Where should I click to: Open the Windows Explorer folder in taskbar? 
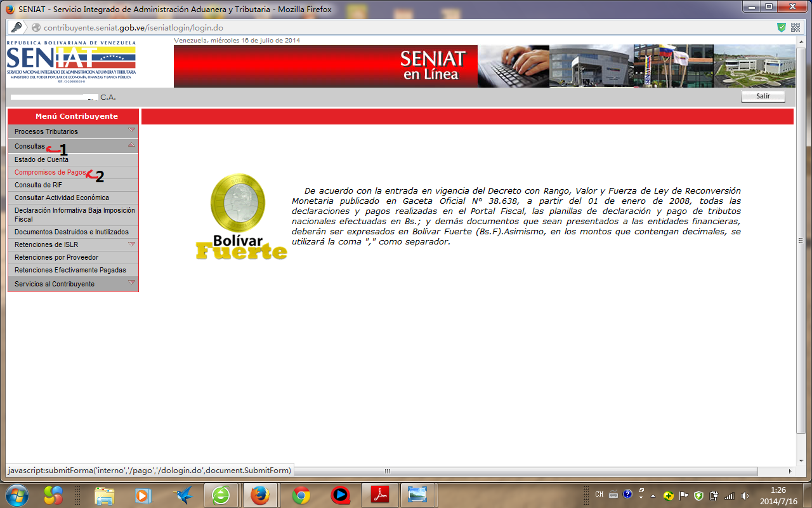(x=104, y=495)
